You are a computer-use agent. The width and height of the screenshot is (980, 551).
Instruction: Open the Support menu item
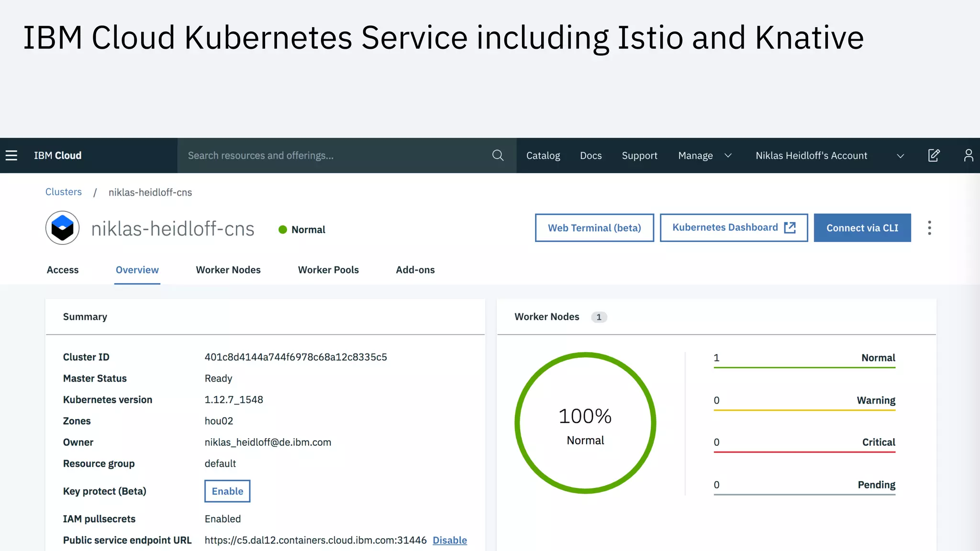(639, 155)
